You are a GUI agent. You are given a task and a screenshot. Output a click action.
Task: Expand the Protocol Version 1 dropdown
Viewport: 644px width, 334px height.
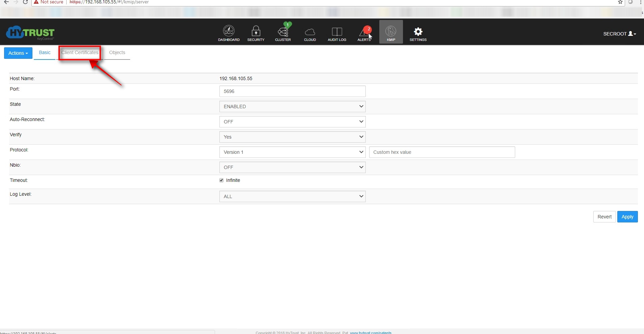click(x=292, y=152)
